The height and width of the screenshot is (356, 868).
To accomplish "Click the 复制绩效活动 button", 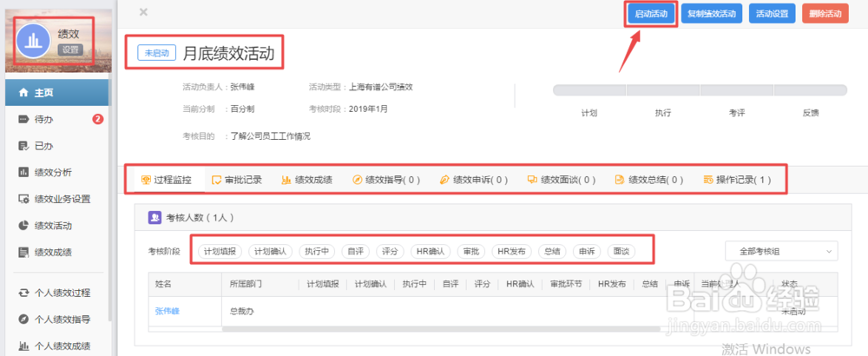I will point(712,14).
